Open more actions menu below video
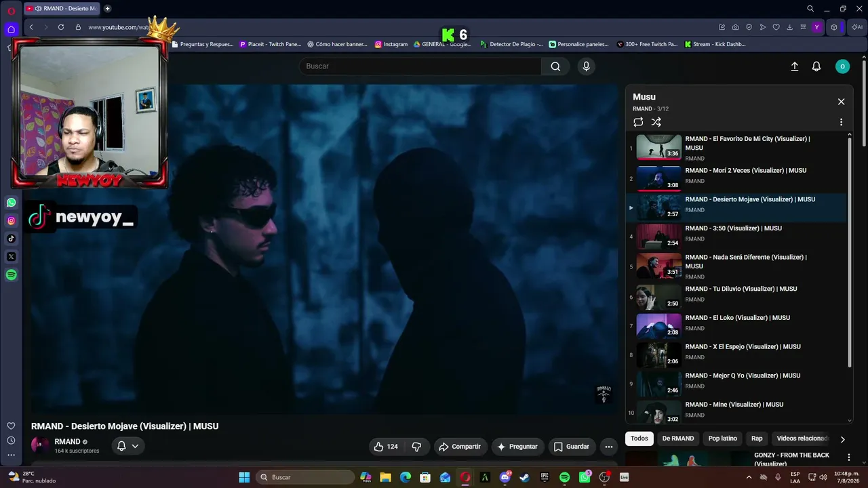 coord(609,447)
